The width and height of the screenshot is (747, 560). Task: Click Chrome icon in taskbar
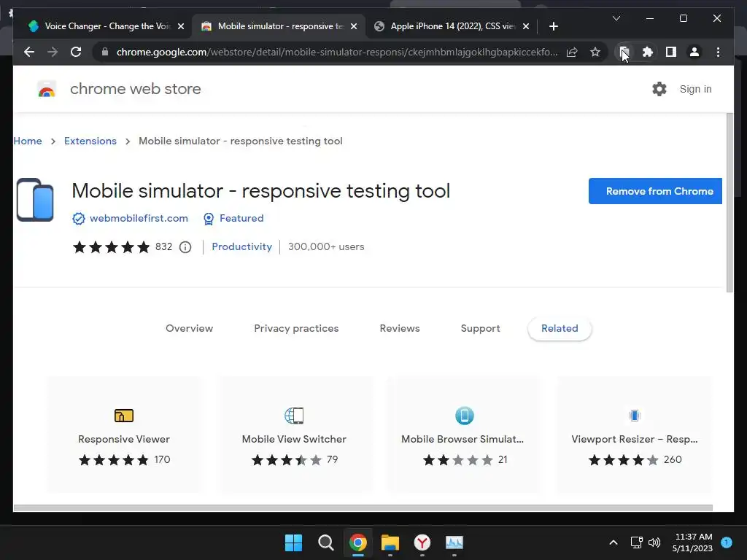click(357, 542)
